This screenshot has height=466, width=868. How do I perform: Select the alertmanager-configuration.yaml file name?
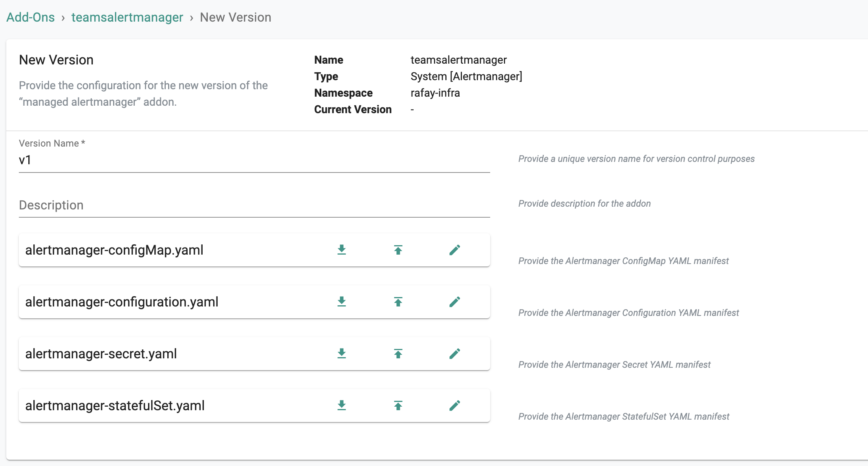click(122, 302)
